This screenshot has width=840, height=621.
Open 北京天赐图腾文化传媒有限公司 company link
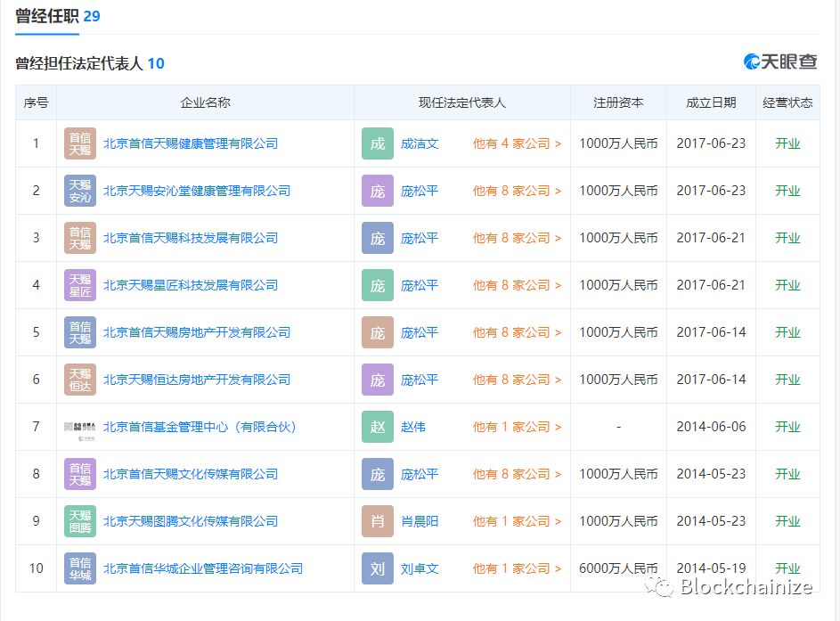(191, 521)
